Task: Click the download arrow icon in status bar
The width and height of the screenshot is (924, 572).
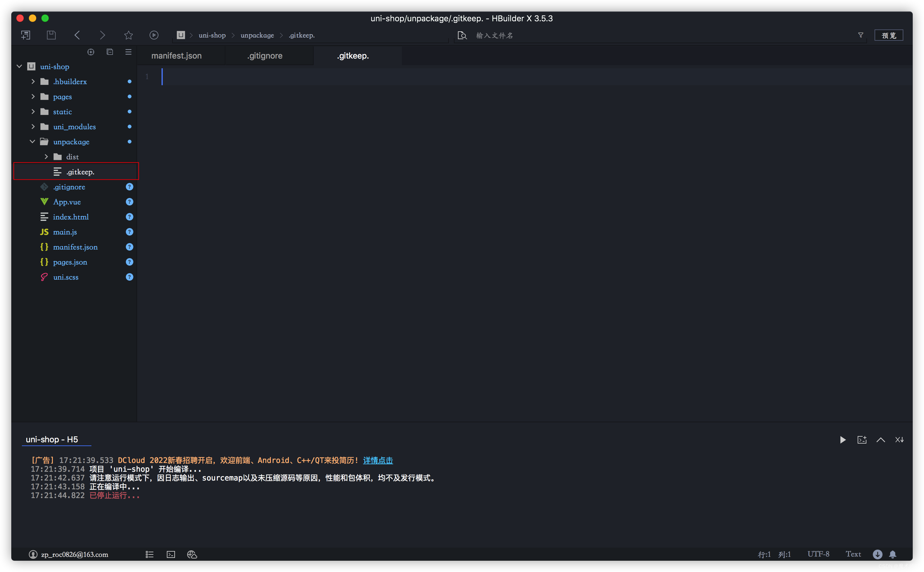Action: pos(877,554)
